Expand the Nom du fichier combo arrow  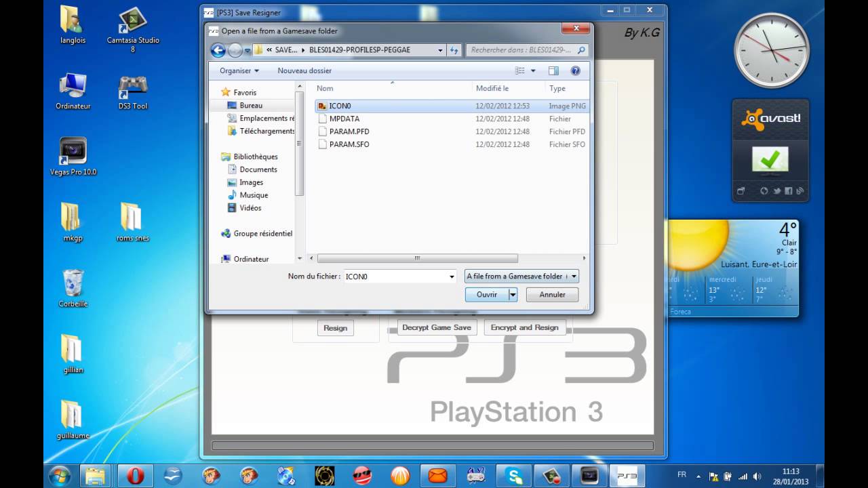click(452, 277)
